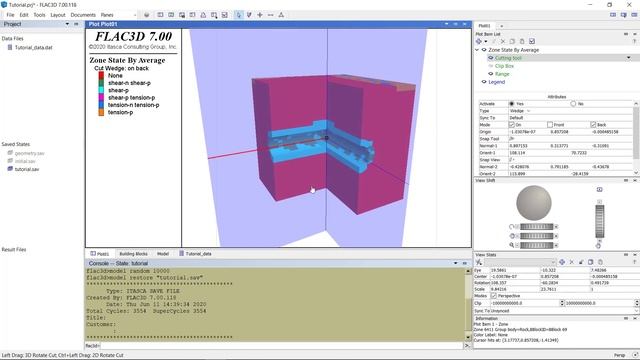The width and height of the screenshot is (640, 360).
Task: Toggle the Mode Back checkbox
Action: pyautogui.click(x=593, y=124)
